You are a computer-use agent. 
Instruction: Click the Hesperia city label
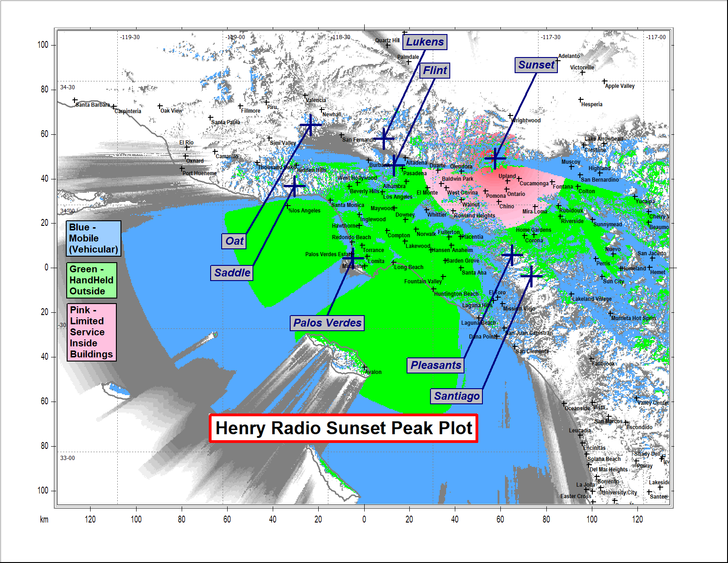tap(592, 104)
